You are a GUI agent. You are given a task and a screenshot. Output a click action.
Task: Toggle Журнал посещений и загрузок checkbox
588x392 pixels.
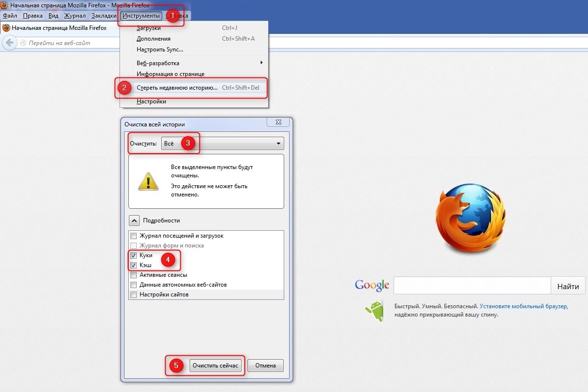pyautogui.click(x=133, y=236)
